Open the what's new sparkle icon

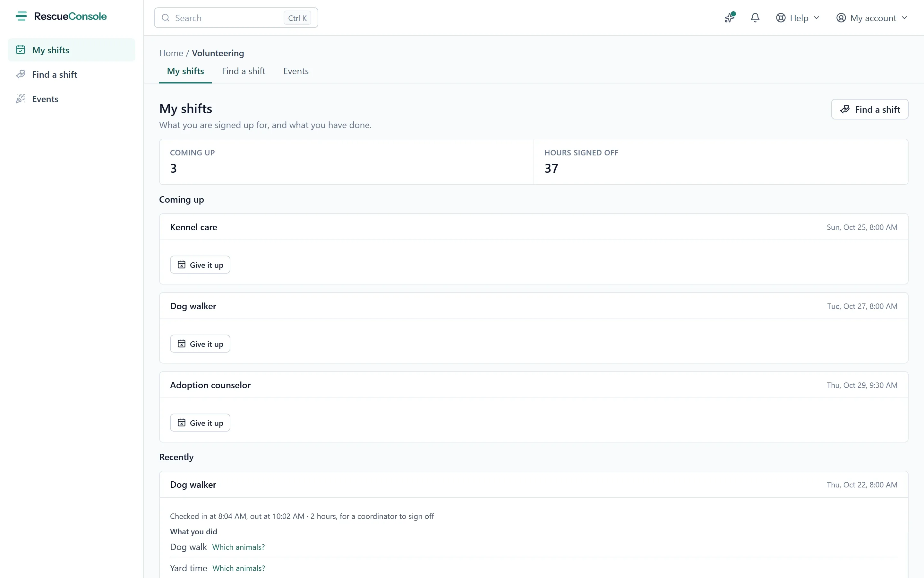pos(730,18)
